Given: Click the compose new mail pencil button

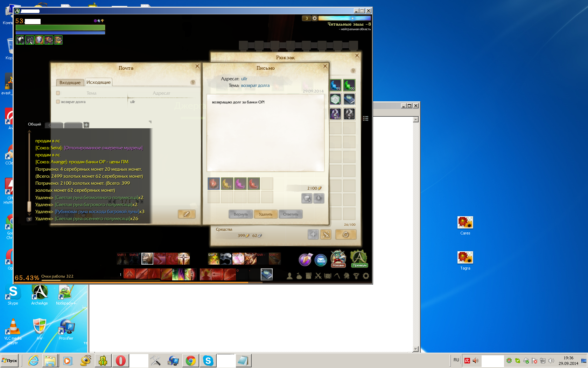Looking at the screenshot, I should (x=187, y=214).
